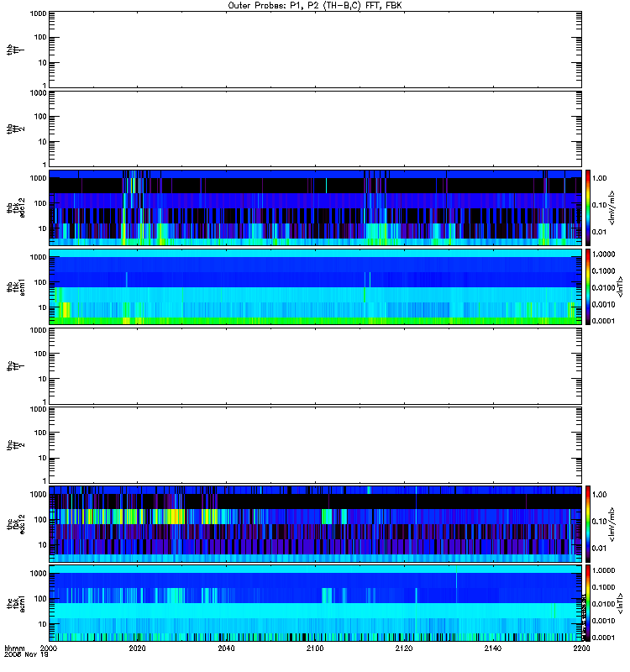Click the '0.0001' label on thb scm1 color bar
The width and height of the screenshot is (630, 672).
click(603, 321)
